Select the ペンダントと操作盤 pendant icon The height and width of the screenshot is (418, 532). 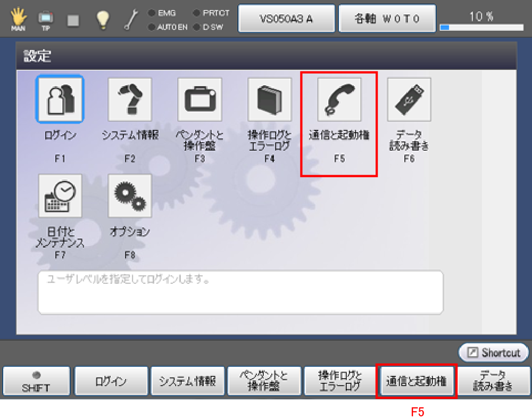pyautogui.click(x=199, y=99)
